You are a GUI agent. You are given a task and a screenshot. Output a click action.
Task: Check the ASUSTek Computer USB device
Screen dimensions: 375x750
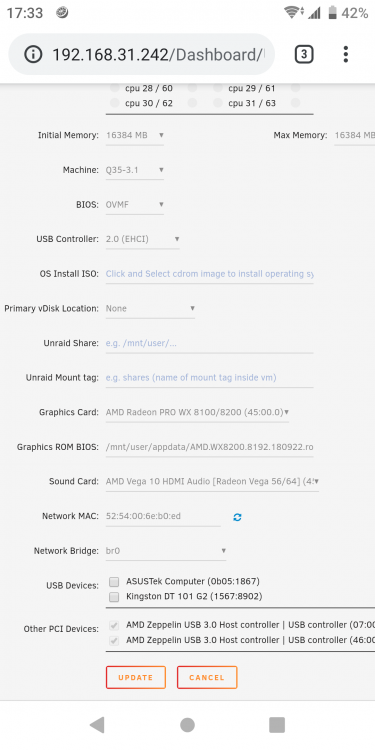click(x=114, y=582)
